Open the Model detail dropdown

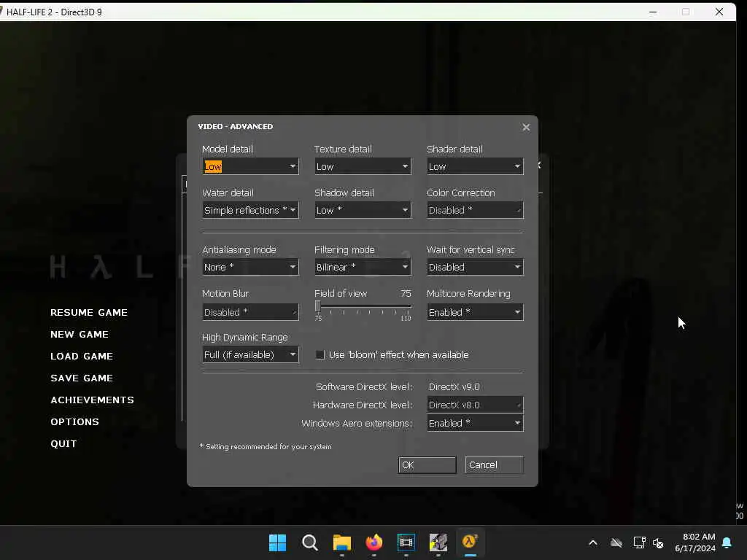tap(250, 166)
